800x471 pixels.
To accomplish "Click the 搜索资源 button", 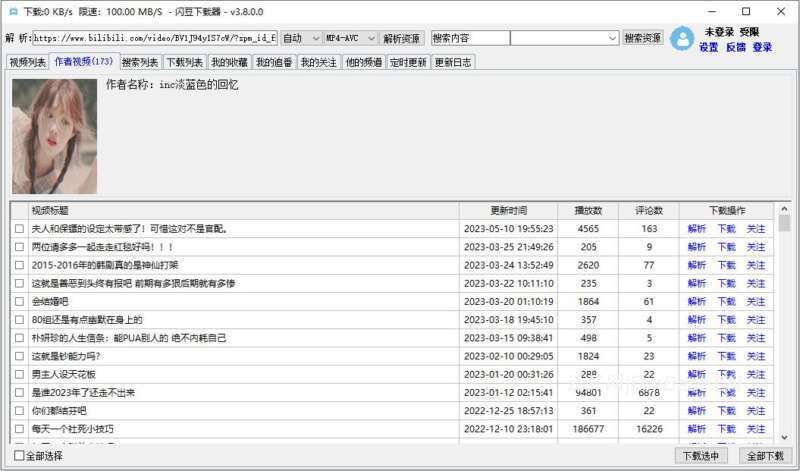I will (643, 38).
